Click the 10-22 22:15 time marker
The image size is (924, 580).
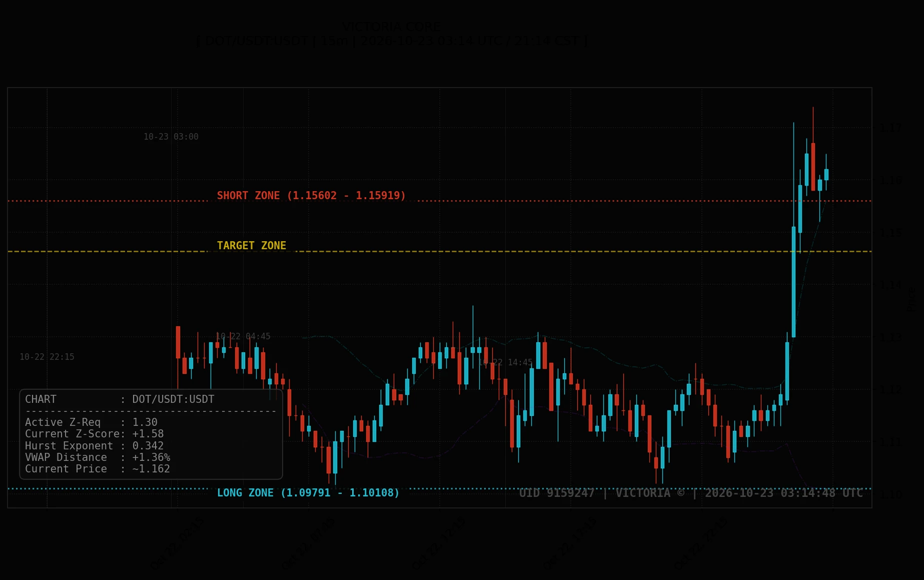[47, 357]
